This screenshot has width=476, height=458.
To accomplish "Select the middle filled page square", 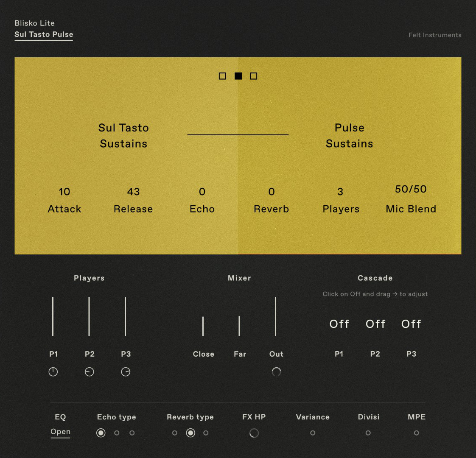I will pyautogui.click(x=238, y=76).
